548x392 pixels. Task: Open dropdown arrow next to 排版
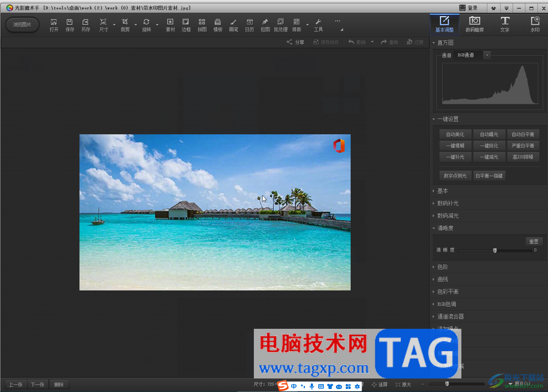pos(307,25)
